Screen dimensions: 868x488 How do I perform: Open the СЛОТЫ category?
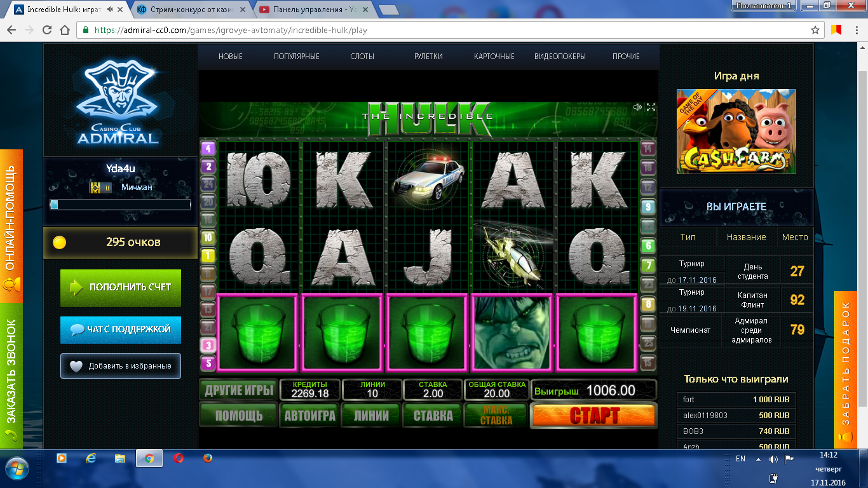click(x=362, y=57)
